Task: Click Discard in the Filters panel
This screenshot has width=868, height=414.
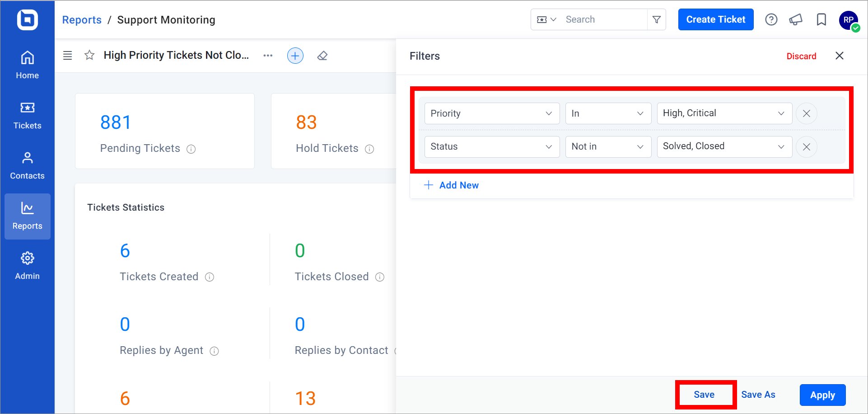Action: 801,56
